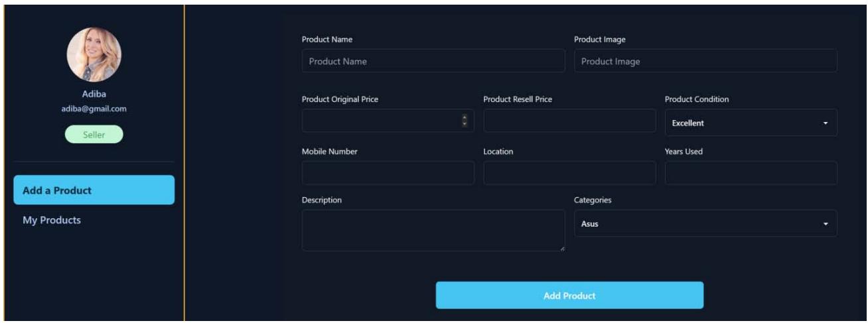Click inside the Description text area
The width and height of the screenshot is (868, 323).
[x=433, y=229]
